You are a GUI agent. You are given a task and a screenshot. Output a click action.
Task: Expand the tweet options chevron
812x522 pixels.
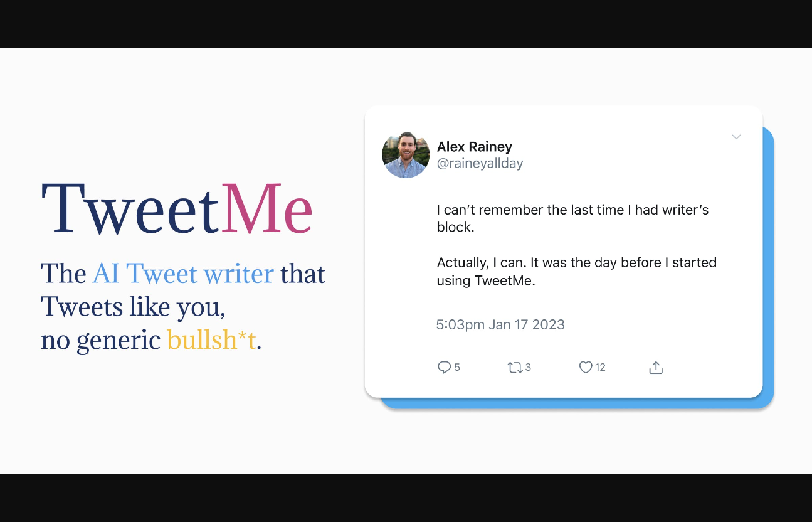[x=736, y=137]
